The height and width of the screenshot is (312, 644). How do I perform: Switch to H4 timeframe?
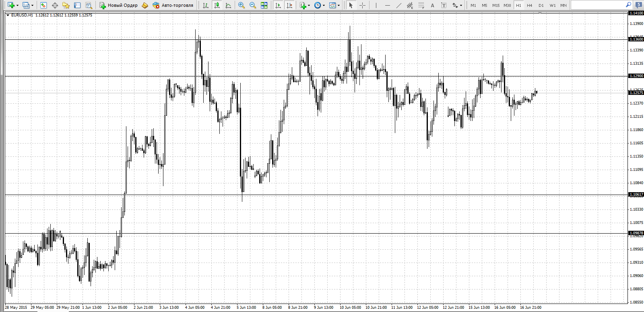click(530, 5)
